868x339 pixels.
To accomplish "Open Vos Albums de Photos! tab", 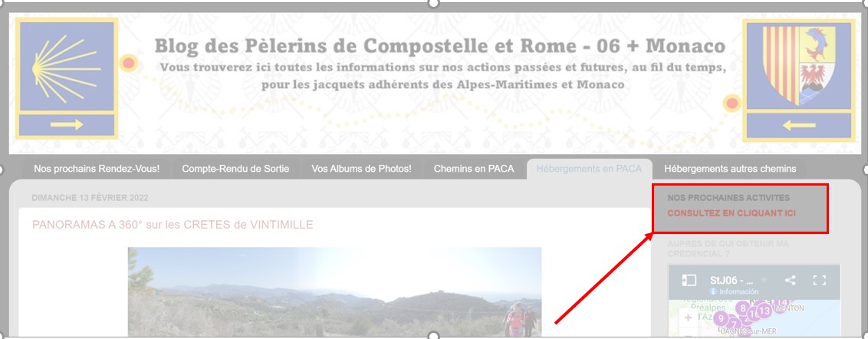I will (x=361, y=169).
